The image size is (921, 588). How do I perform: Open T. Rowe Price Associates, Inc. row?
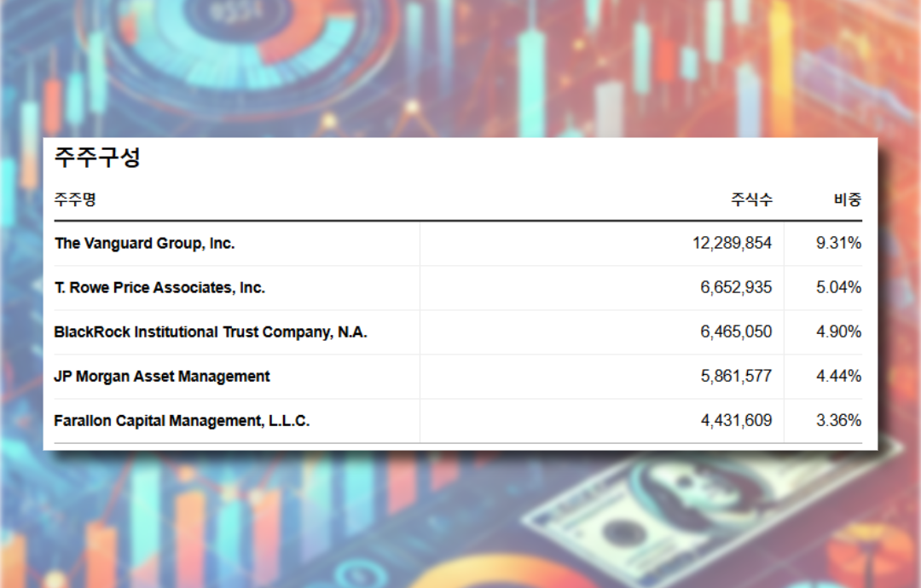point(458,287)
